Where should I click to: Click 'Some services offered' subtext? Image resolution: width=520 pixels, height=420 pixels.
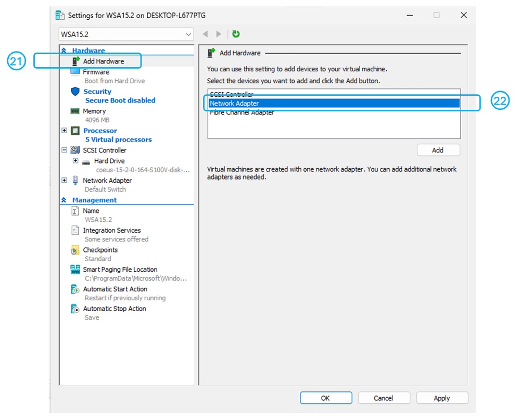tap(117, 239)
